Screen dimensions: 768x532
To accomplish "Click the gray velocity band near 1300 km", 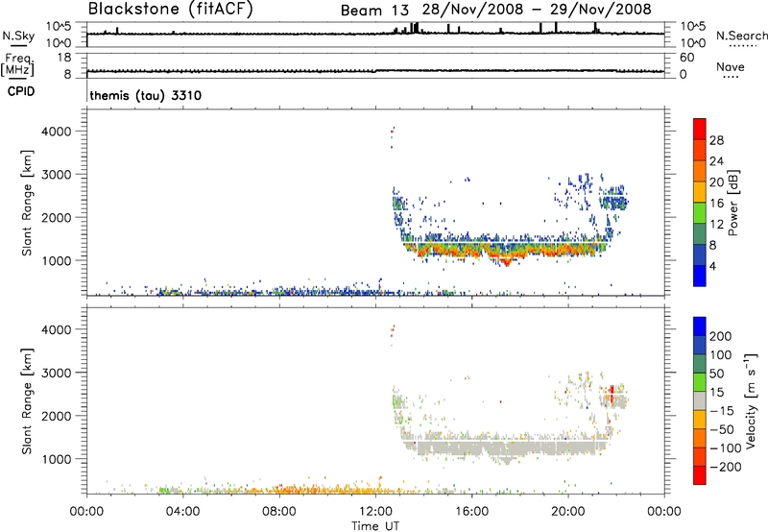I will tap(510, 446).
